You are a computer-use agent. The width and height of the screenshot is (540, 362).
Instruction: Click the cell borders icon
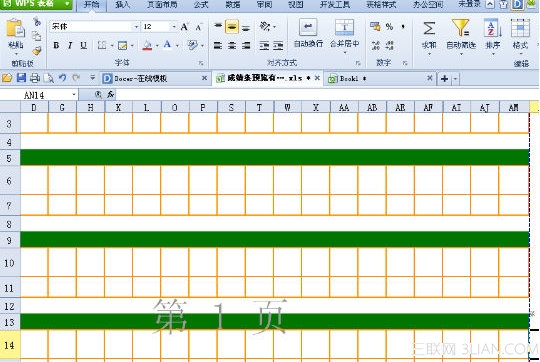(102, 45)
